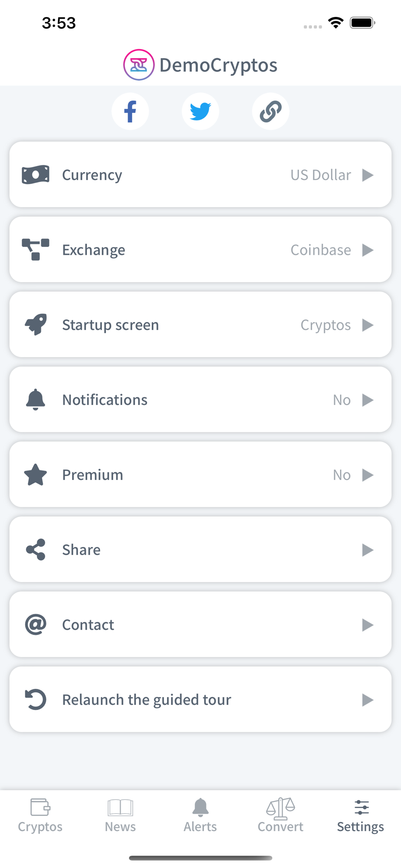Screen dimensions: 401x868
Task: Tap the website link chain icon
Action: click(270, 112)
